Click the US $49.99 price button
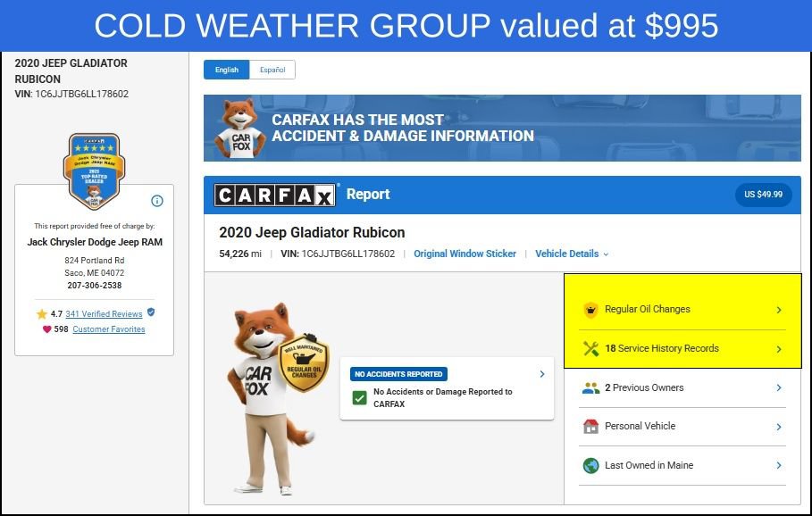 (764, 195)
